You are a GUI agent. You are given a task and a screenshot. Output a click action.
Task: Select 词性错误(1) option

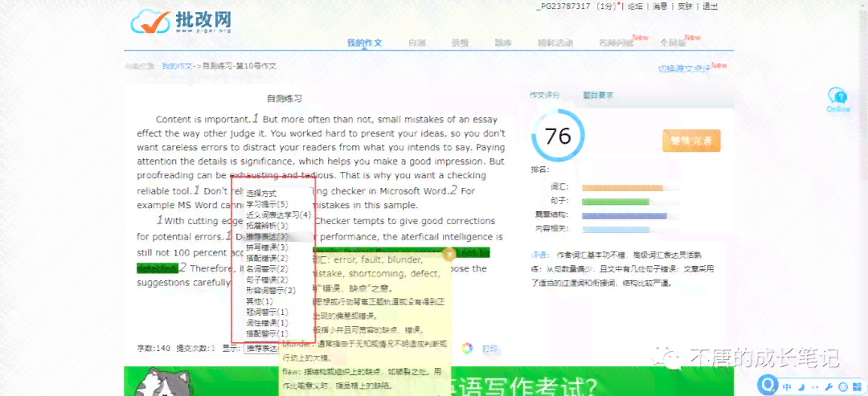(268, 323)
